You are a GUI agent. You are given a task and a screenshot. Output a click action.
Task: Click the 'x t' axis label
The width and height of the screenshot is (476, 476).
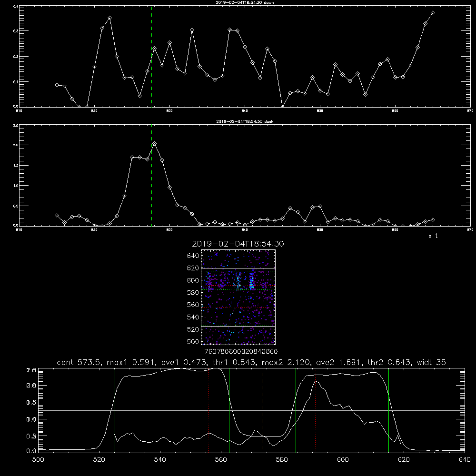click(433, 236)
